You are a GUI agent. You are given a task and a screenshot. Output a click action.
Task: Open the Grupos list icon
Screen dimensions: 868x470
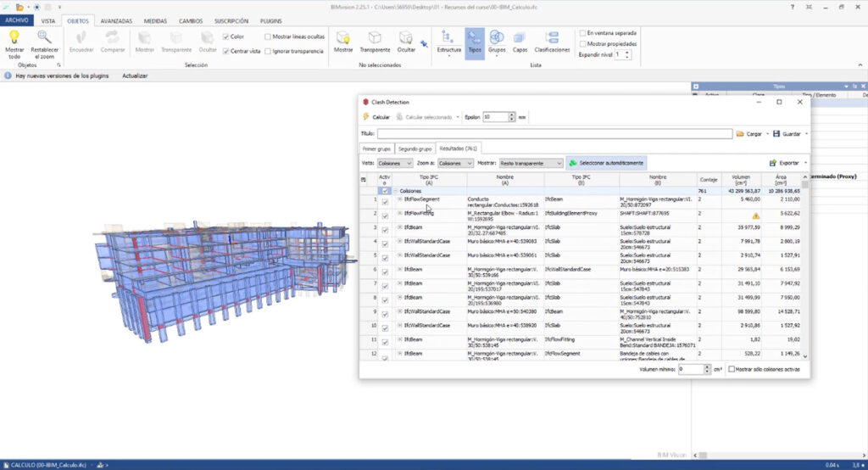[497, 37]
